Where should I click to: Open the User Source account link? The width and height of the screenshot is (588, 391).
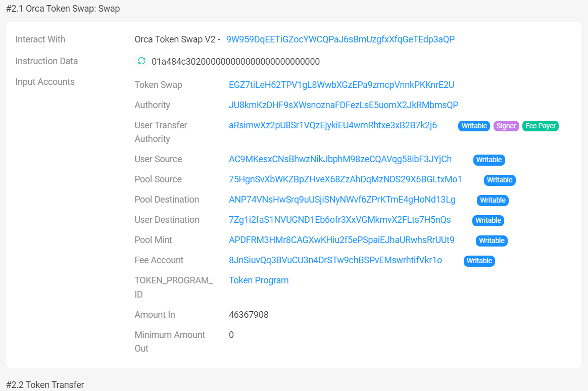(x=340, y=159)
